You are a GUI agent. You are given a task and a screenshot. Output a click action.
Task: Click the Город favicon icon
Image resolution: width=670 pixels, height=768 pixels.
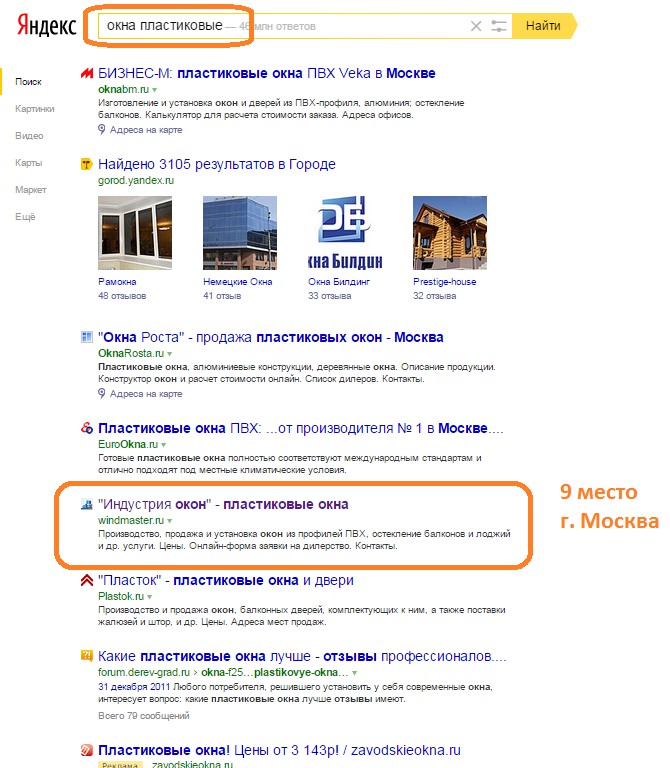(x=87, y=165)
